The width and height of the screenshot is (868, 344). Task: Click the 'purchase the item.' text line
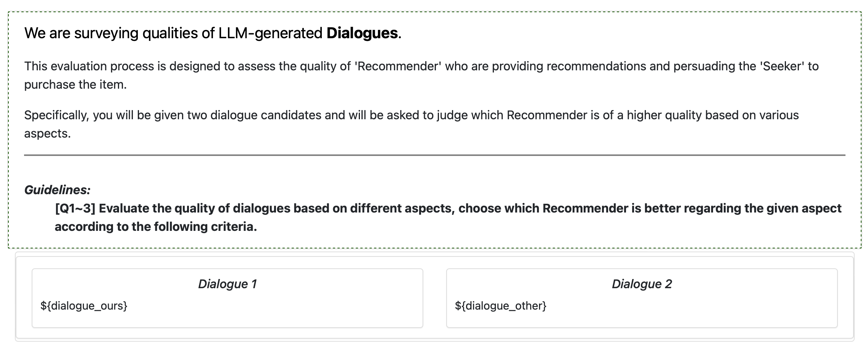coord(75,84)
